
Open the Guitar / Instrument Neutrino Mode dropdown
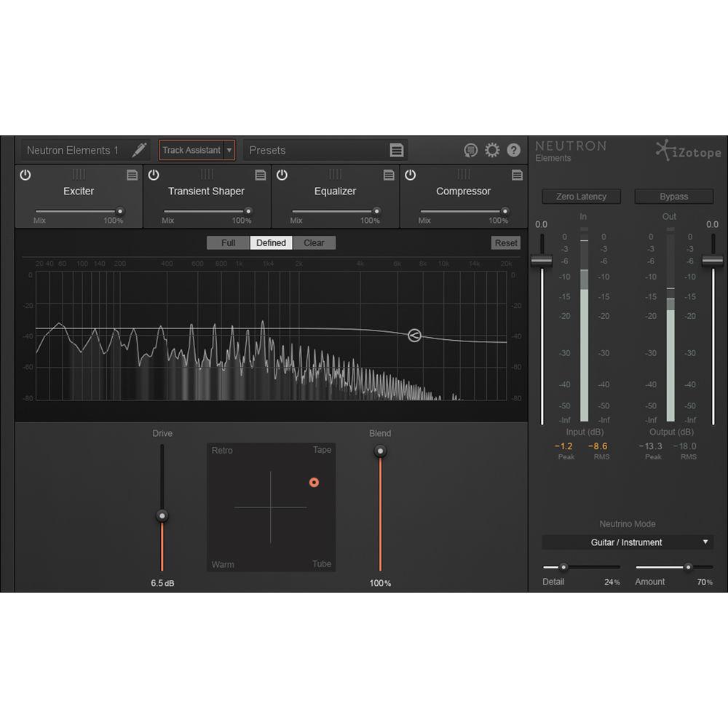click(x=628, y=542)
